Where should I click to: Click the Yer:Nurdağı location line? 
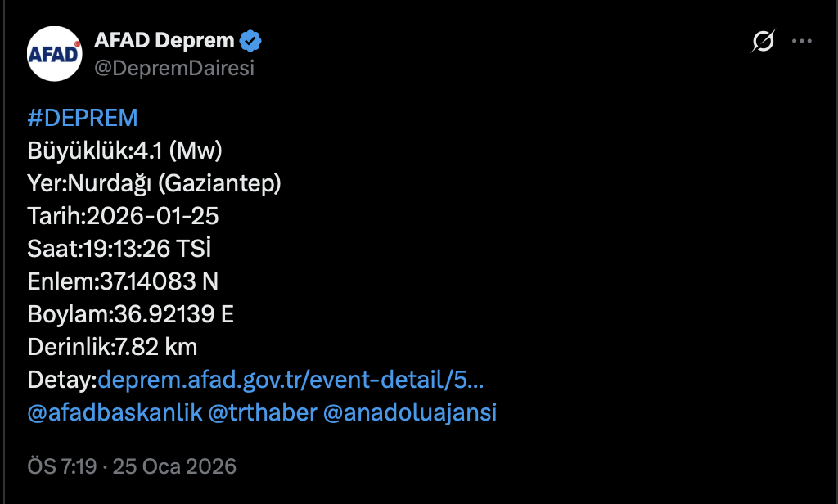click(155, 183)
